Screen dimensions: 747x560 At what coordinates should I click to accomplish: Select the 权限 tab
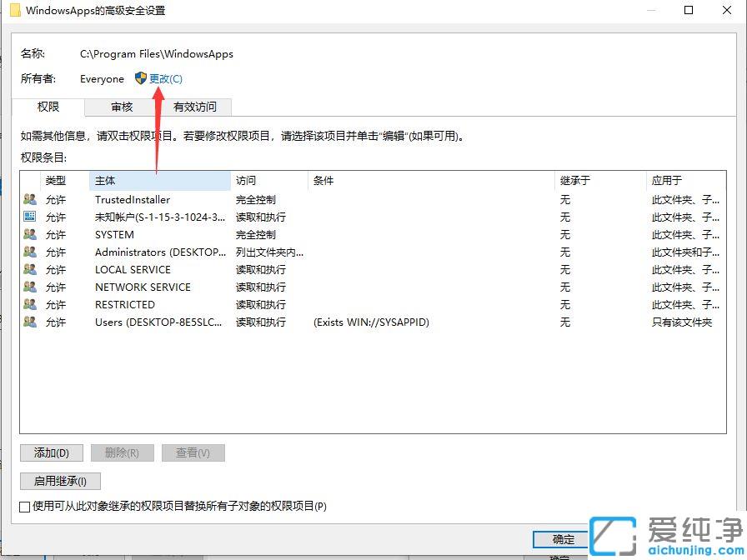[x=48, y=107]
